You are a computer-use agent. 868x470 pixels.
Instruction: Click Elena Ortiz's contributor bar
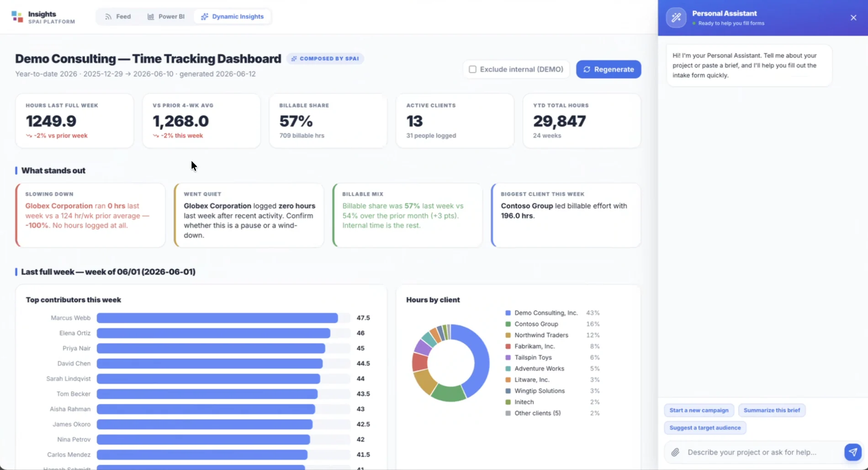213,333
